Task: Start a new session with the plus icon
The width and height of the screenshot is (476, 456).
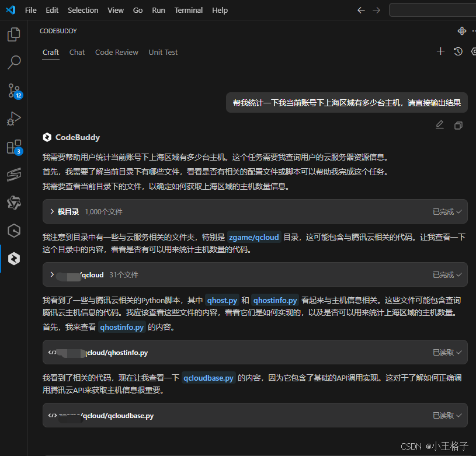Action: pos(440,51)
